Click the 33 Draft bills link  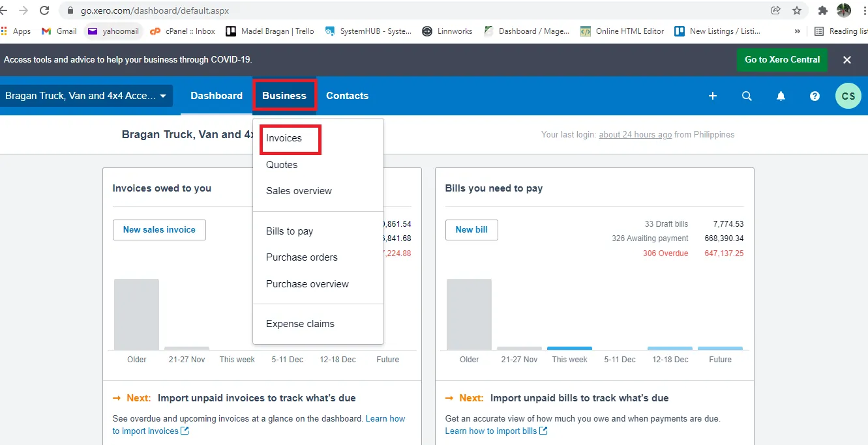click(x=666, y=224)
